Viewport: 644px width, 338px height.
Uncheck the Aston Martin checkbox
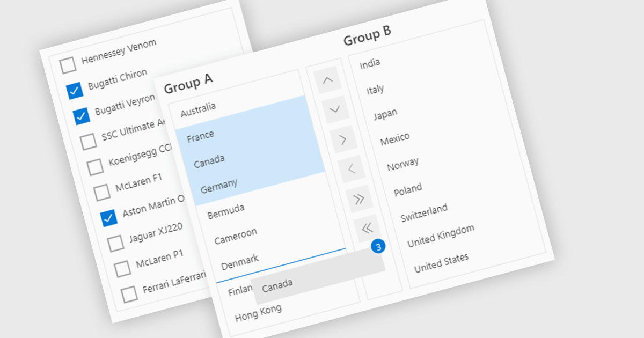coord(109,218)
